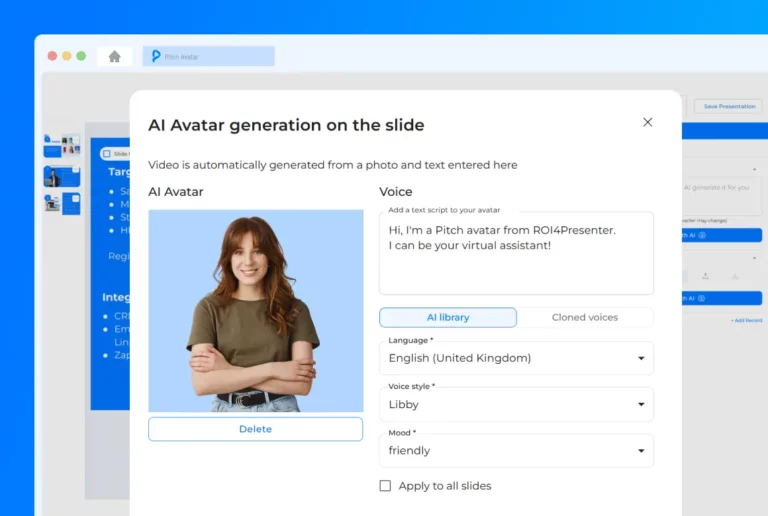
Task: Click into the avatar text script field
Action: click(516, 260)
